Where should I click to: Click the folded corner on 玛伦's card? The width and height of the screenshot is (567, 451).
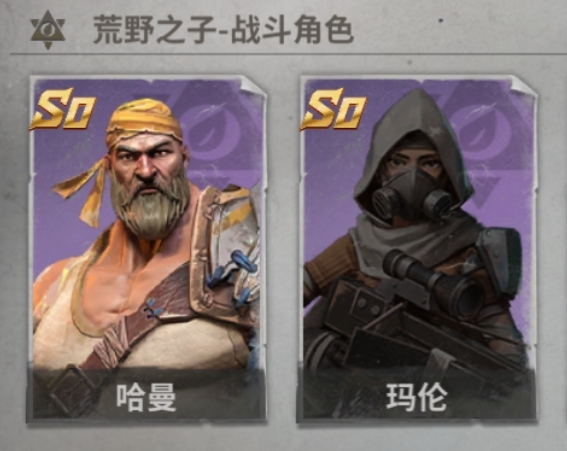coord(524,85)
